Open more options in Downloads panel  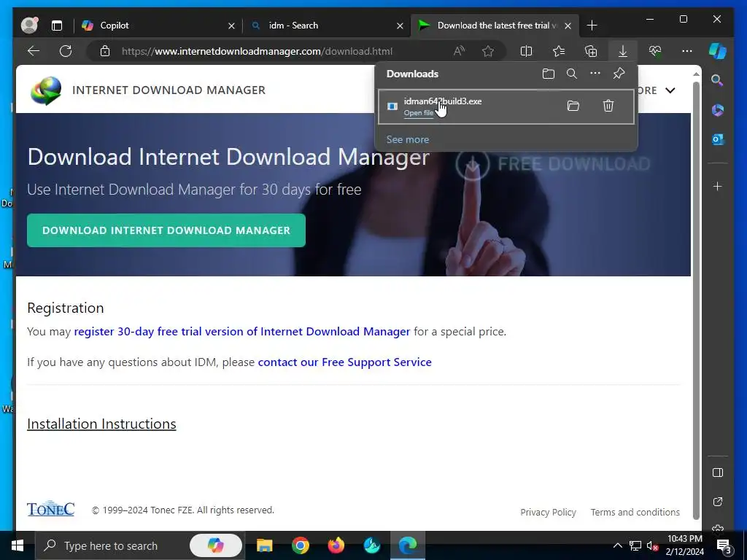(x=595, y=74)
